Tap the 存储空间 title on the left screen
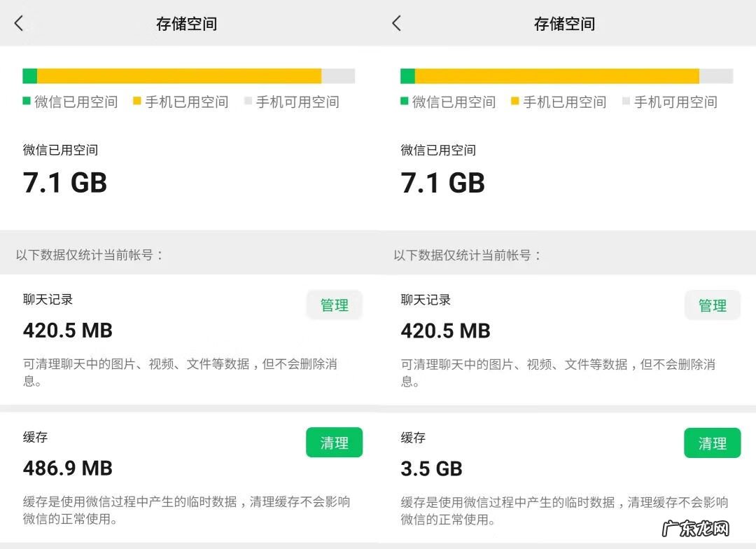This screenshot has height=549, width=756. (186, 23)
